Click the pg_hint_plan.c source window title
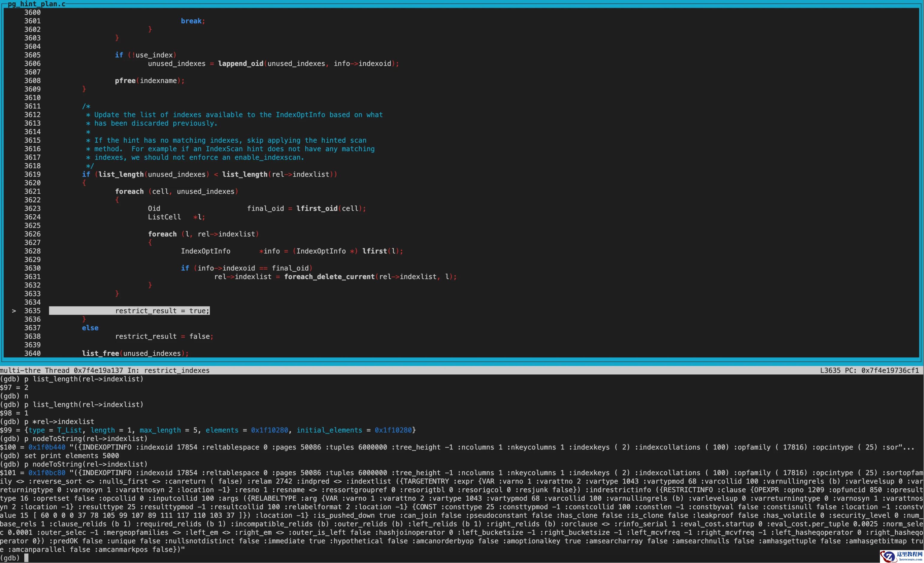 click(36, 4)
